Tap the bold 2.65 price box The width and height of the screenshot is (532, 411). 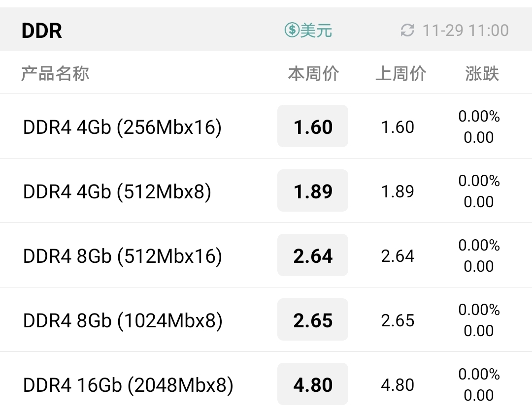(x=313, y=320)
